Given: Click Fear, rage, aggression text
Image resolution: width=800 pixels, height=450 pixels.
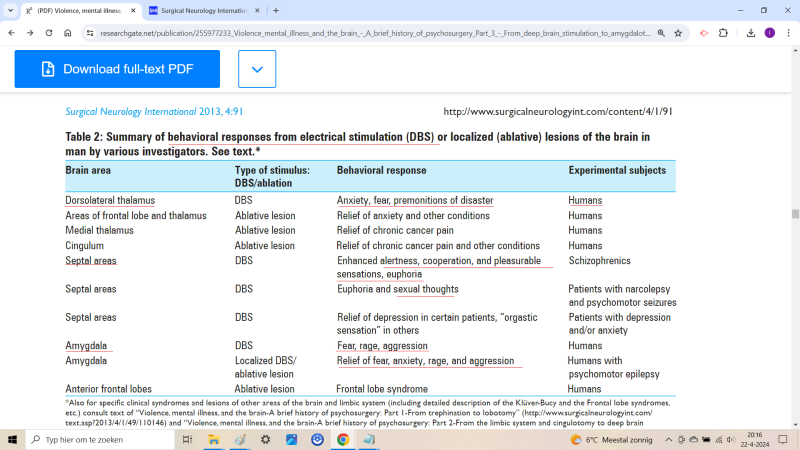Looking at the screenshot, I should [x=382, y=346].
